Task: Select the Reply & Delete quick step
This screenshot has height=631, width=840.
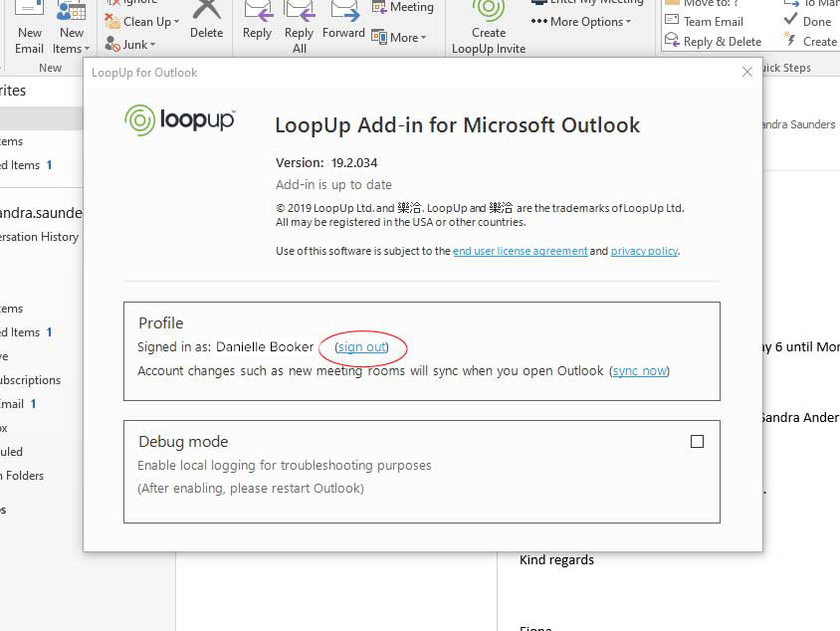Action: coord(713,42)
